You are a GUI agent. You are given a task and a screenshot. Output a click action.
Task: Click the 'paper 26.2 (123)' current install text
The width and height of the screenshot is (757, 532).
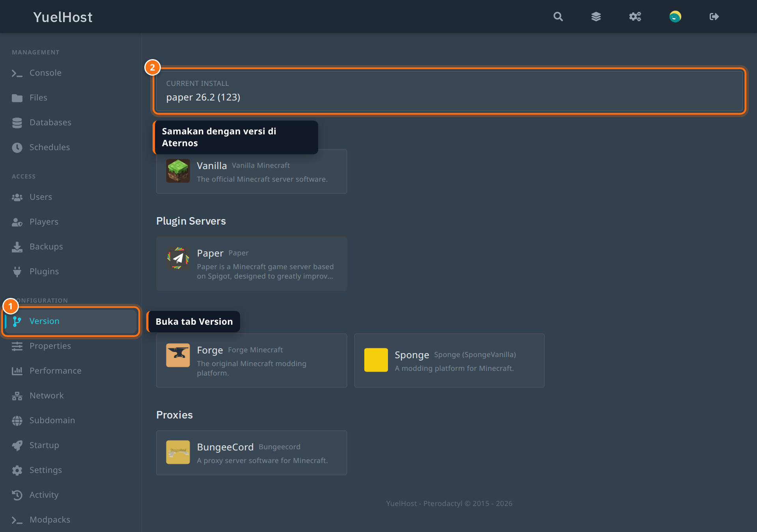(203, 97)
